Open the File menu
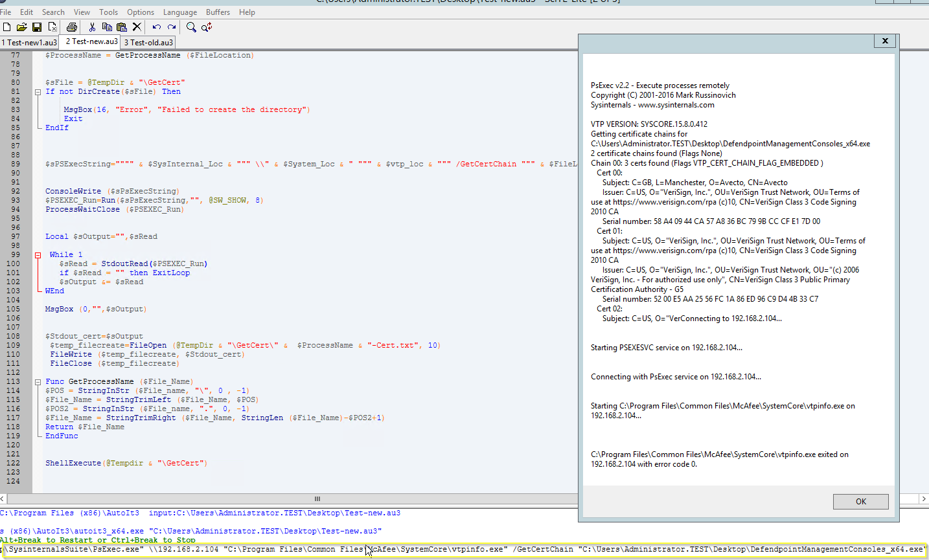 coord(6,12)
